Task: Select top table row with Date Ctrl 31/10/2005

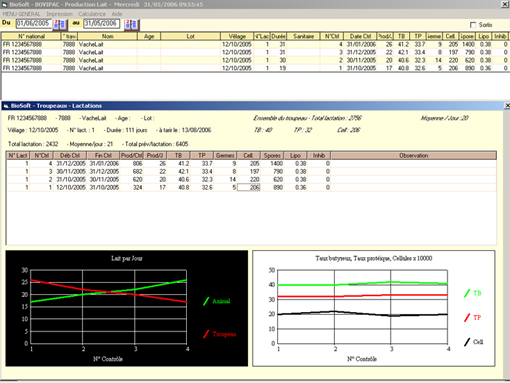Action: click(x=255, y=68)
